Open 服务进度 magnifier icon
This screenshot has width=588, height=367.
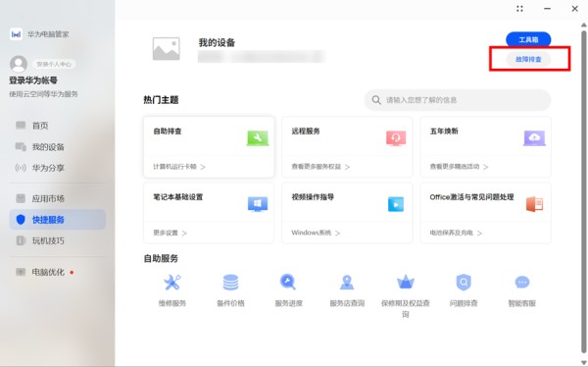click(x=288, y=282)
